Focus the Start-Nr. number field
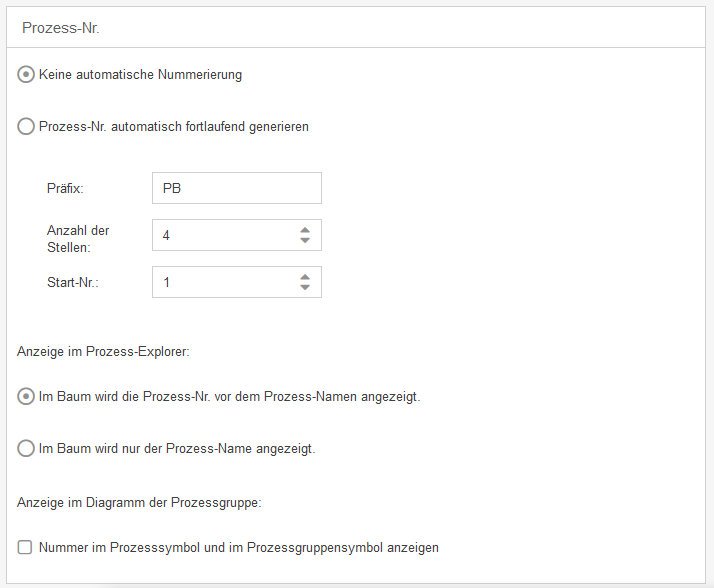Viewport: 714px width, 588px height. 222,282
